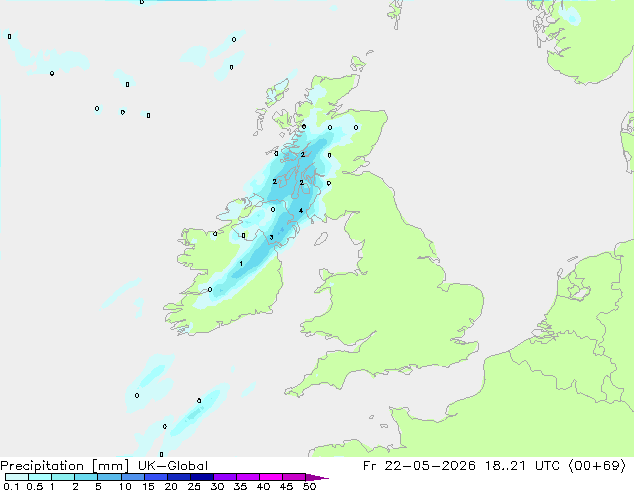Select the 20–25 mm legend swatch
Screen dimensions: 634x490
(178, 477)
